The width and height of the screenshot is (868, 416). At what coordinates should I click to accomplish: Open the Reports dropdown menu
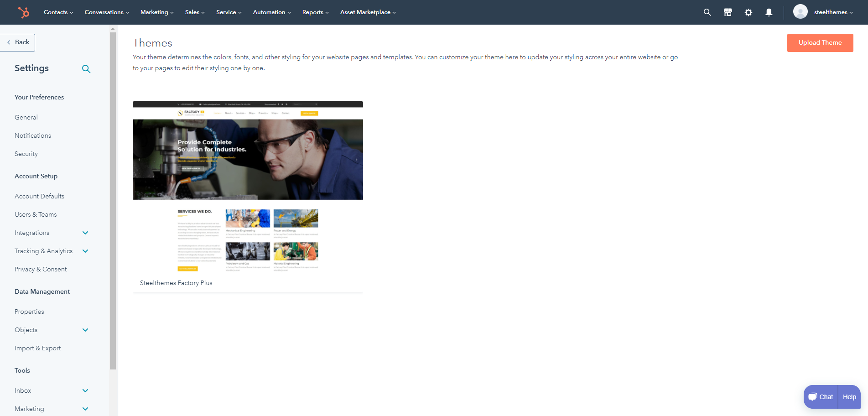click(x=315, y=12)
